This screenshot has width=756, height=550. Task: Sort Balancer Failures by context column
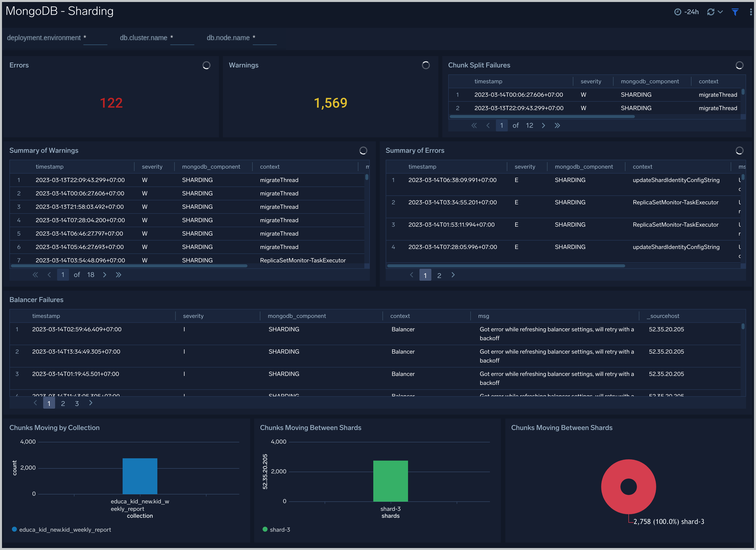(400, 316)
